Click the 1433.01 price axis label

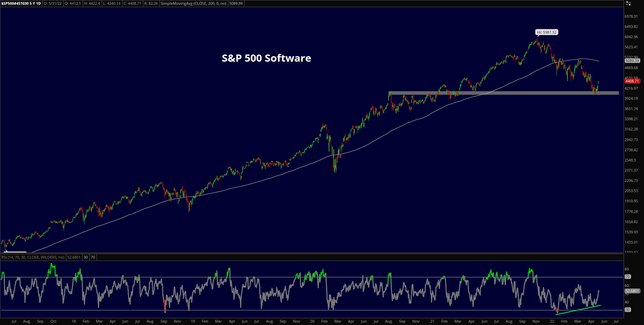(631, 242)
